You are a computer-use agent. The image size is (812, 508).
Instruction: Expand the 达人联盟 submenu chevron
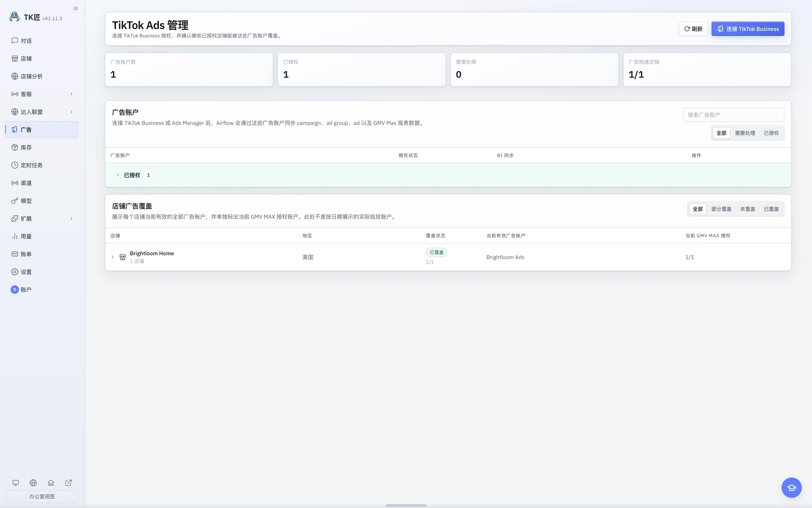[x=71, y=112]
